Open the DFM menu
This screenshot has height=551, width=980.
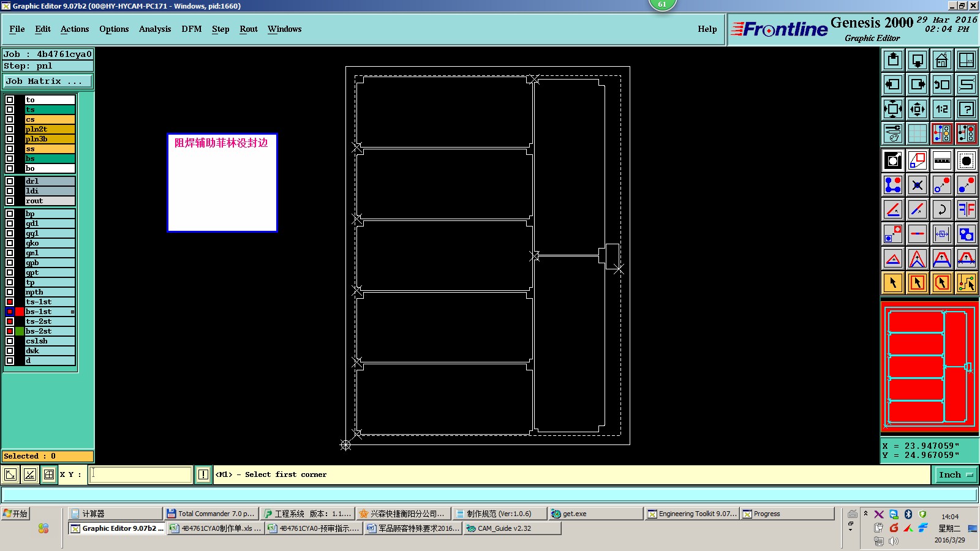[192, 29]
